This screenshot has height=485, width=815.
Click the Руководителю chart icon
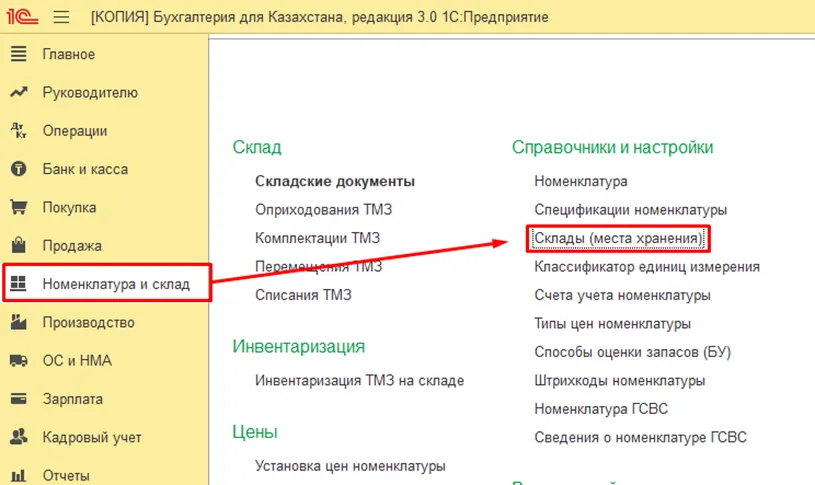[19, 92]
